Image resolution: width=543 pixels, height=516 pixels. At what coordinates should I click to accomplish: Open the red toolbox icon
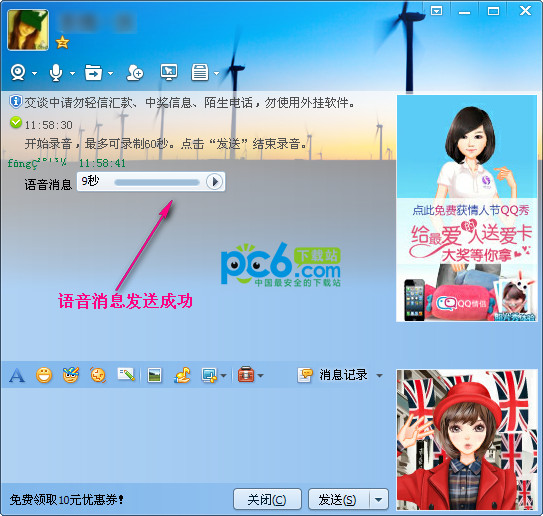[x=246, y=375]
